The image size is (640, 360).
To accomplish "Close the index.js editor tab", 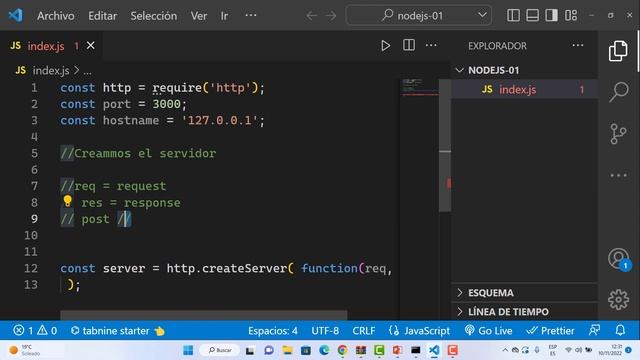I will (x=91, y=46).
